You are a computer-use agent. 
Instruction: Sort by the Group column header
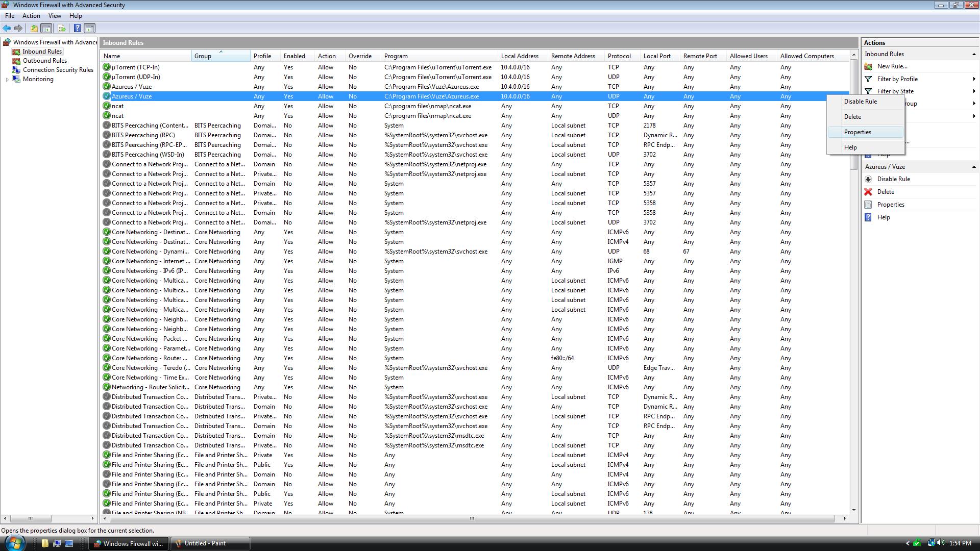point(221,56)
